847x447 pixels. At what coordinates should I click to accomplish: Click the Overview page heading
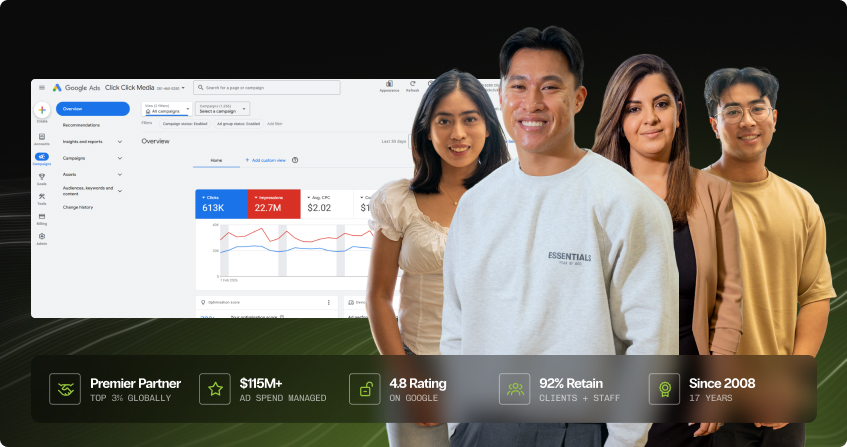(x=156, y=141)
